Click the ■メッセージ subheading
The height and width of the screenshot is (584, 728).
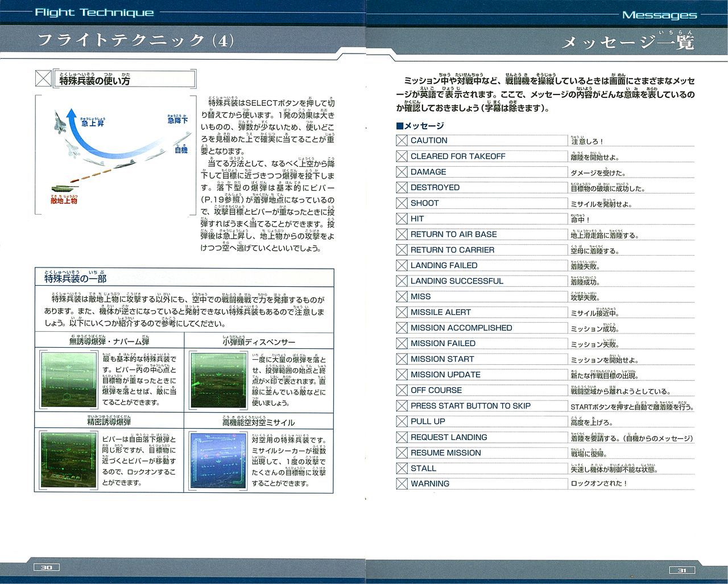pos(420,126)
